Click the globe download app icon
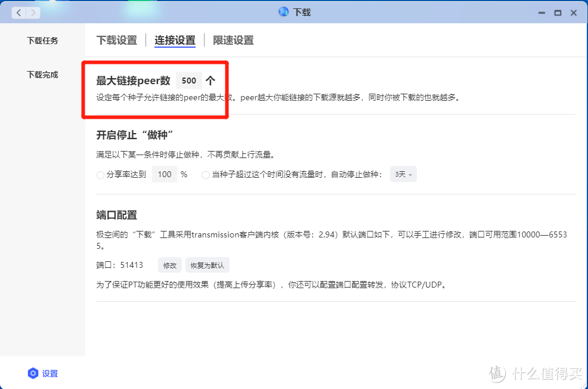This screenshot has height=389, width=588. point(283,12)
